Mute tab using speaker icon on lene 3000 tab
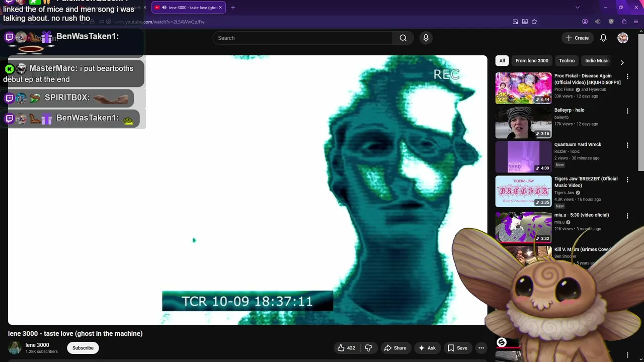This screenshot has width=644, height=362. pyautogui.click(x=164, y=8)
